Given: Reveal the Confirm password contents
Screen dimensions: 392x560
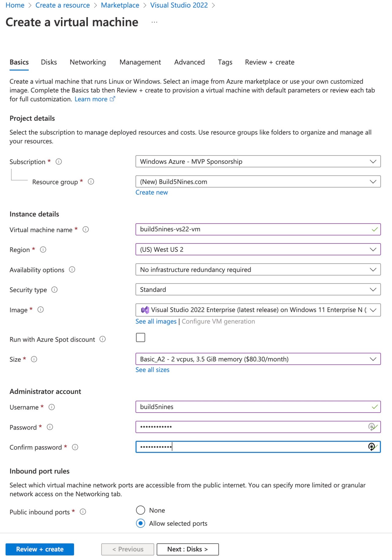Looking at the screenshot, I should (x=371, y=447).
